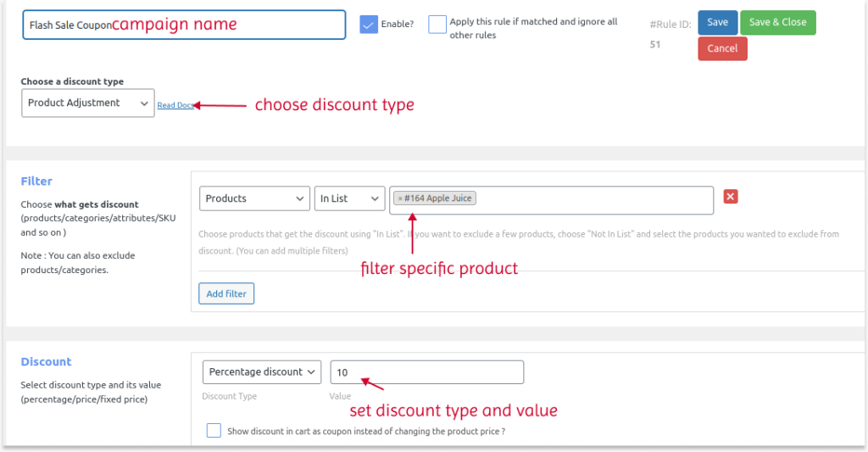Screen dimensions: 868x452
Task: Click the Add filter button
Action: pos(226,293)
